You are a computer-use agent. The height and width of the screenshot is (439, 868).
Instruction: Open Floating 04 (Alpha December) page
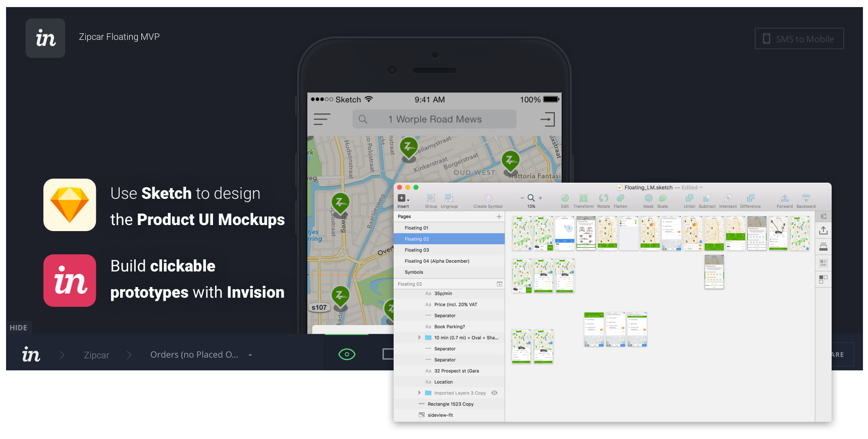click(449, 261)
